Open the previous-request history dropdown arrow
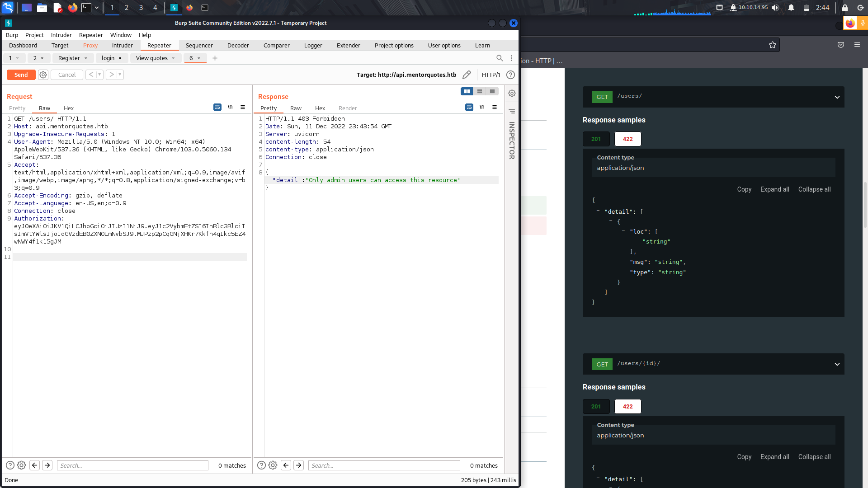 99,75
